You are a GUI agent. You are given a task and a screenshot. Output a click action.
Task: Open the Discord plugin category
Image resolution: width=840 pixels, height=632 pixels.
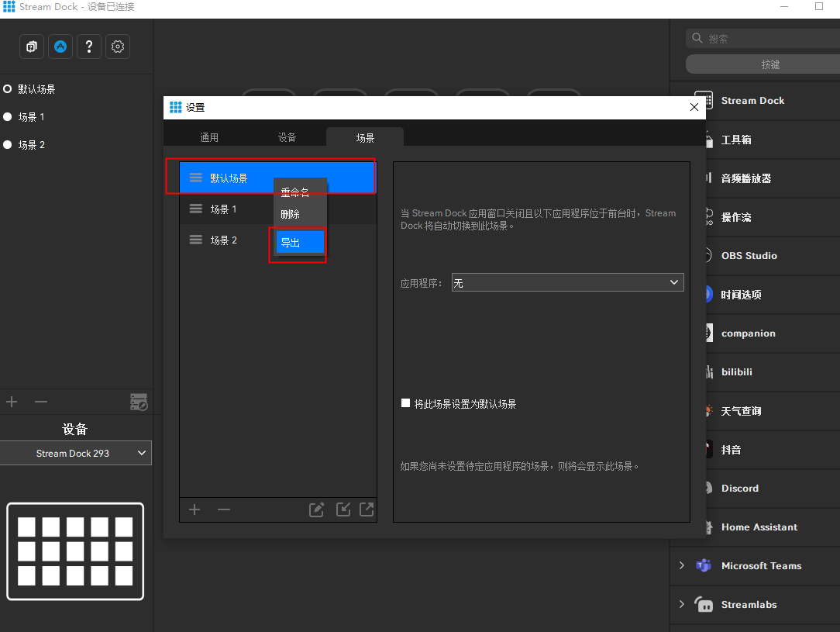[x=755, y=489]
